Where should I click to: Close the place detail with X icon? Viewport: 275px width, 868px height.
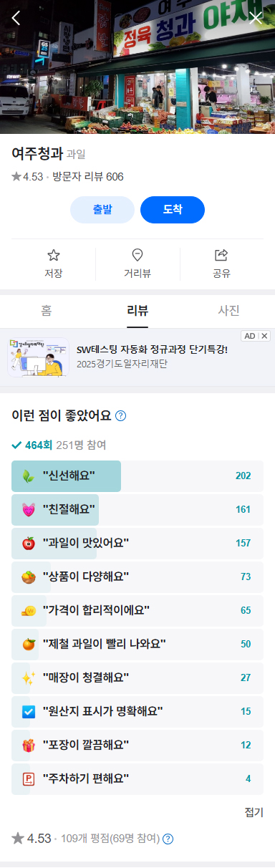click(256, 18)
